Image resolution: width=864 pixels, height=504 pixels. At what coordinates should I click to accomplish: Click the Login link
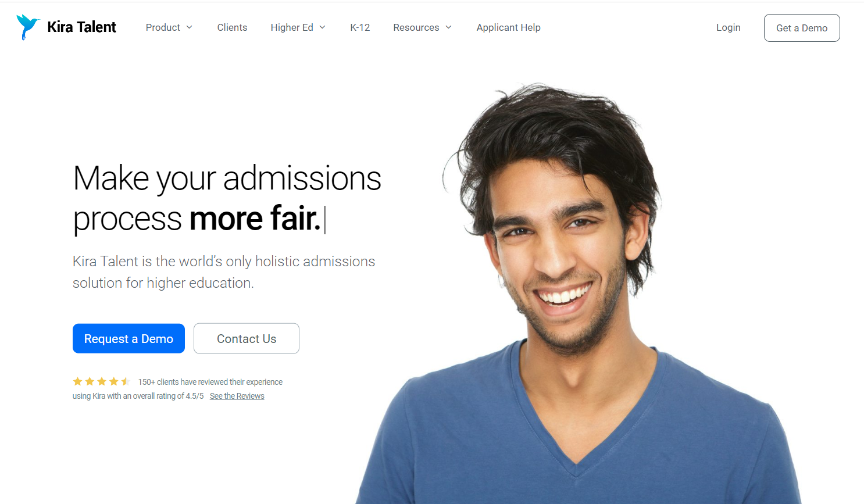pyautogui.click(x=728, y=27)
